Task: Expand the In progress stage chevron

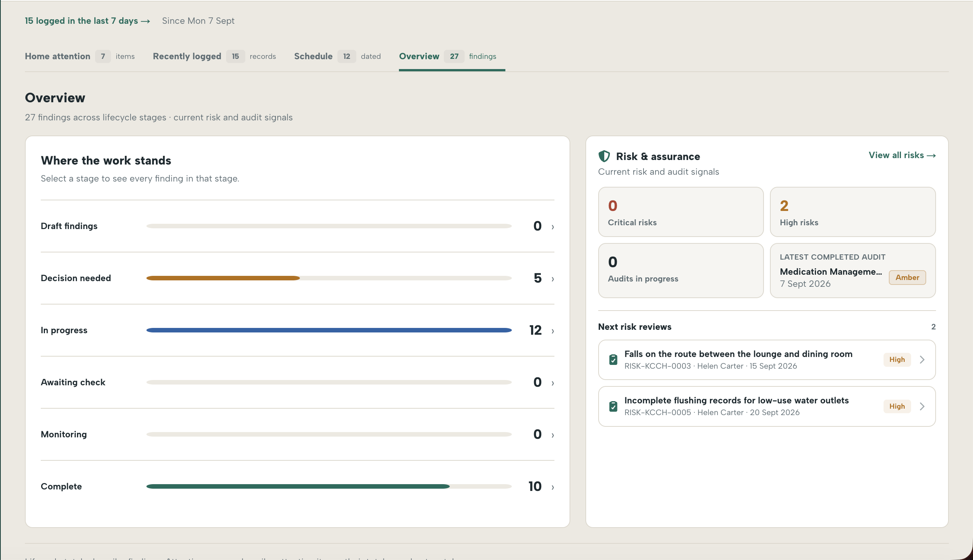Action: (553, 331)
